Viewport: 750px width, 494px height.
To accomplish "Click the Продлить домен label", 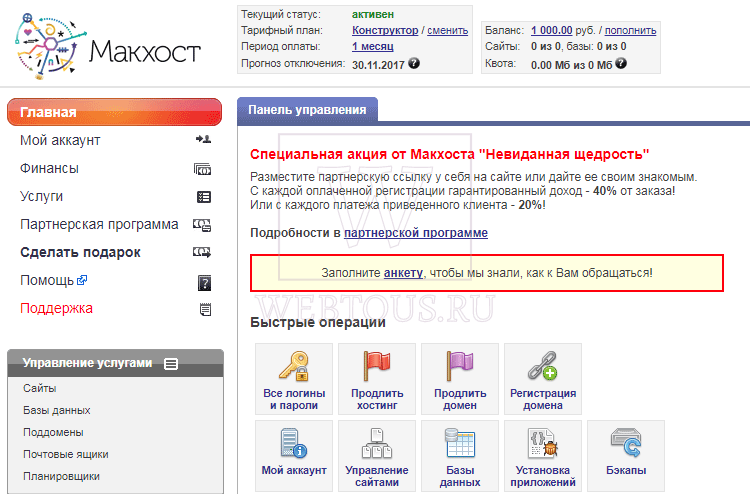I will 460,399.
